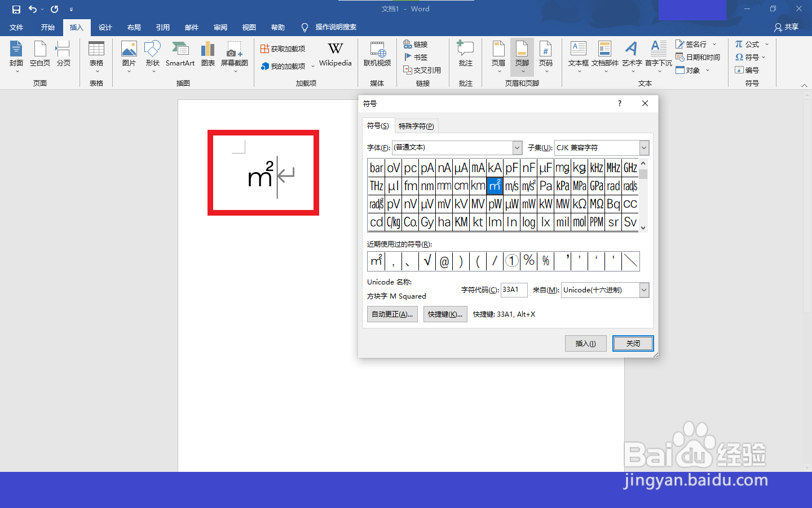Insert a hyperlink (链接)
Screen dimensions: 812x508
coord(416,44)
